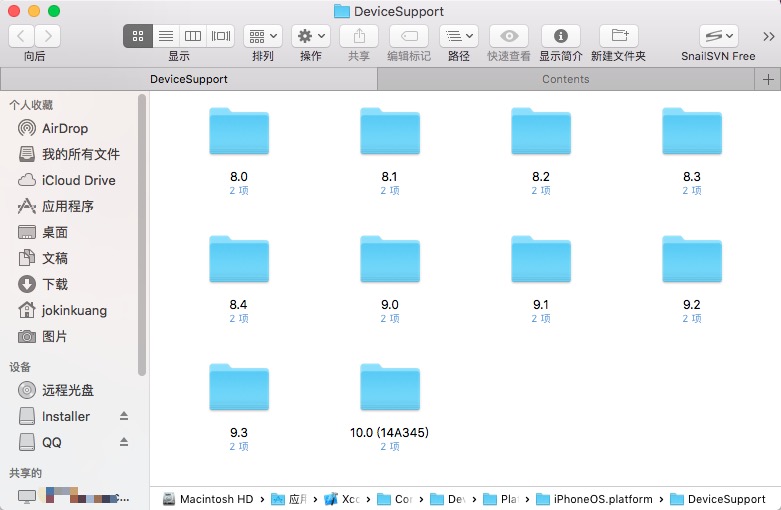Select the 9.3 folder

coord(239,387)
